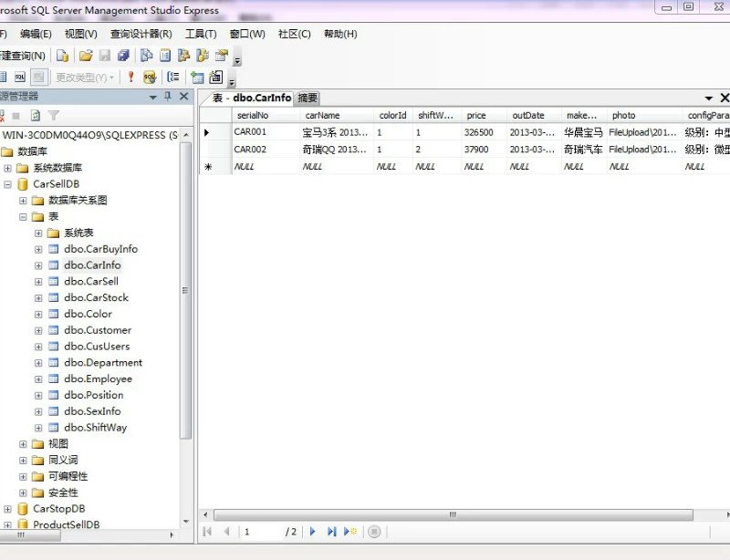
Task: Click the price column header
Action: [x=485, y=116]
